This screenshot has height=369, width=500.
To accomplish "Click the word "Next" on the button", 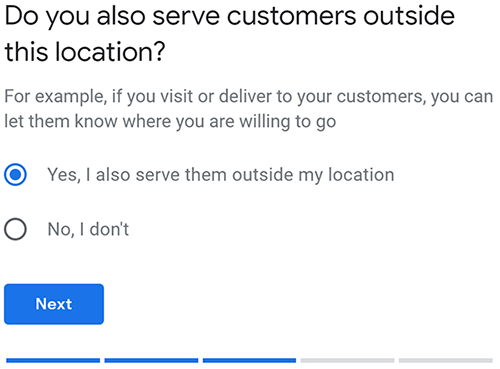I will click(x=54, y=304).
